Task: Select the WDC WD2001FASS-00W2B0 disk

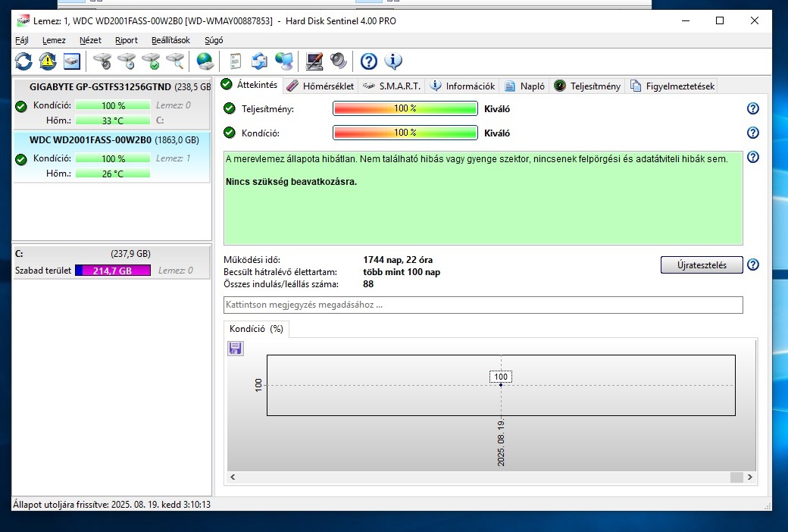Action: coord(111,156)
